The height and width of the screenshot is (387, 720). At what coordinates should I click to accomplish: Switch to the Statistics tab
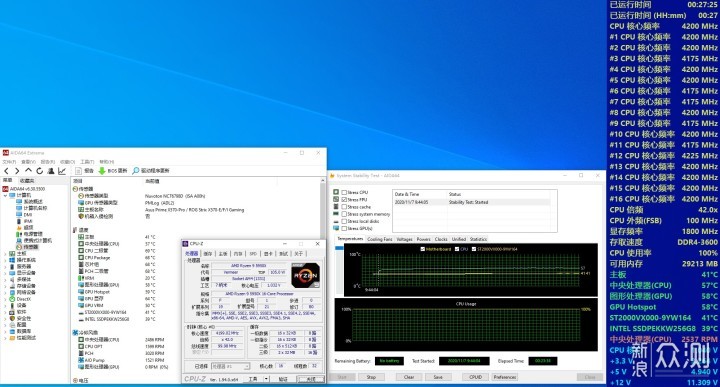478,239
